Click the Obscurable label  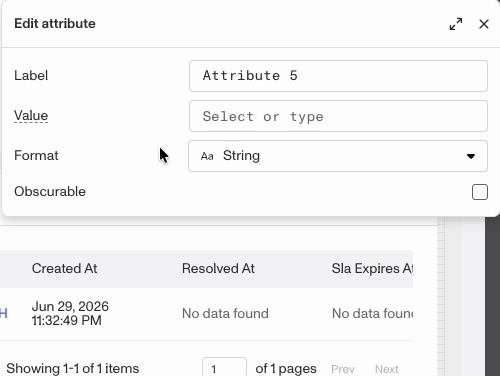(50, 191)
